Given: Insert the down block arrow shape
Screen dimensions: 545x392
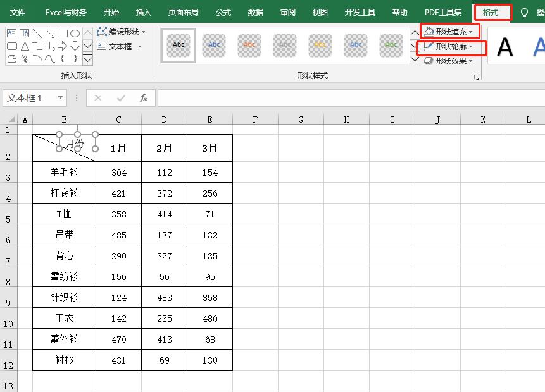Looking at the screenshot, I should [x=75, y=46].
